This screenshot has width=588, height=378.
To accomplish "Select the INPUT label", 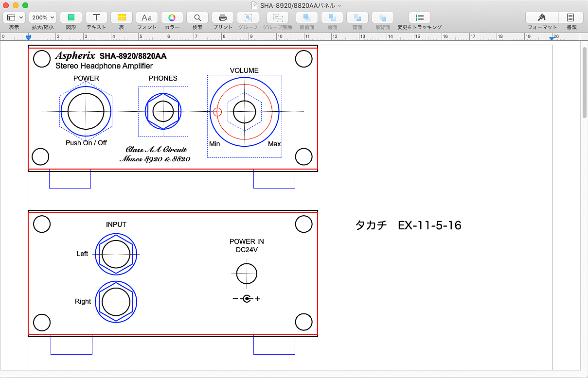I will [x=116, y=224].
